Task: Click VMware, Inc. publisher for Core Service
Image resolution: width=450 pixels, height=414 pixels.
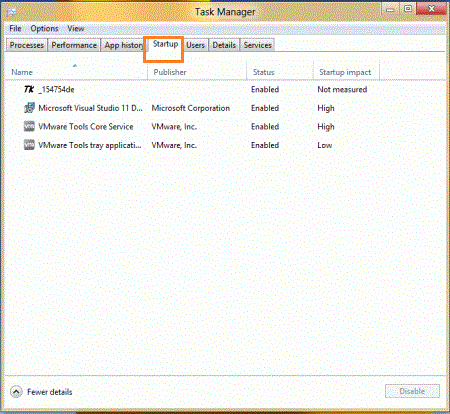Action: [174, 127]
